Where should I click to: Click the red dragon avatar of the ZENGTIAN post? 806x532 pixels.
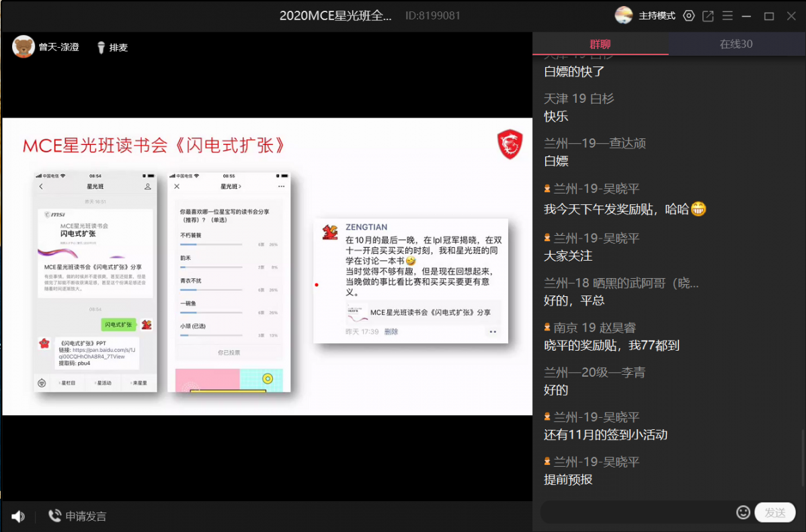tap(330, 232)
